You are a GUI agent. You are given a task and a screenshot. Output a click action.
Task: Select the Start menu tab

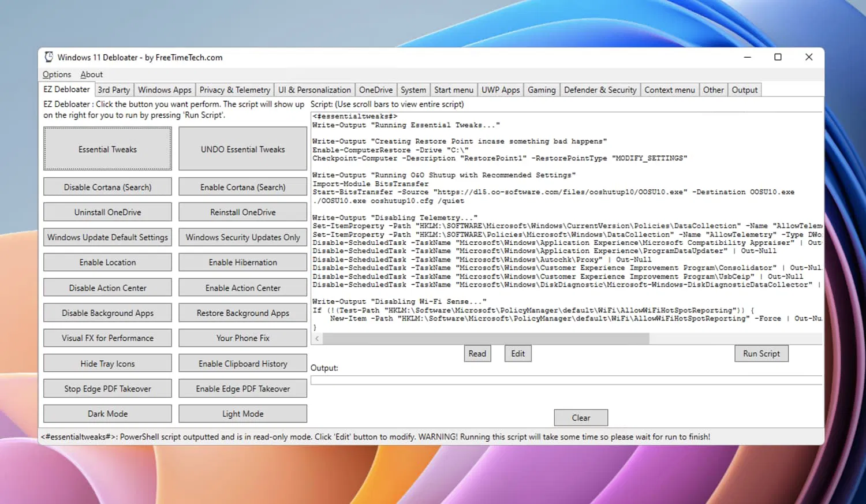pyautogui.click(x=454, y=90)
